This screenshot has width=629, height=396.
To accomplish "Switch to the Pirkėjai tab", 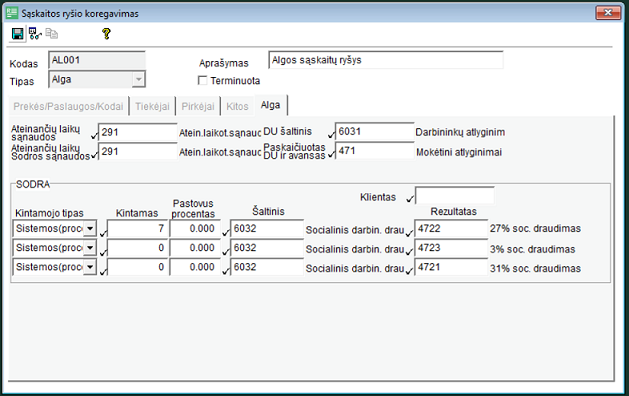I will (x=198, y=106).
